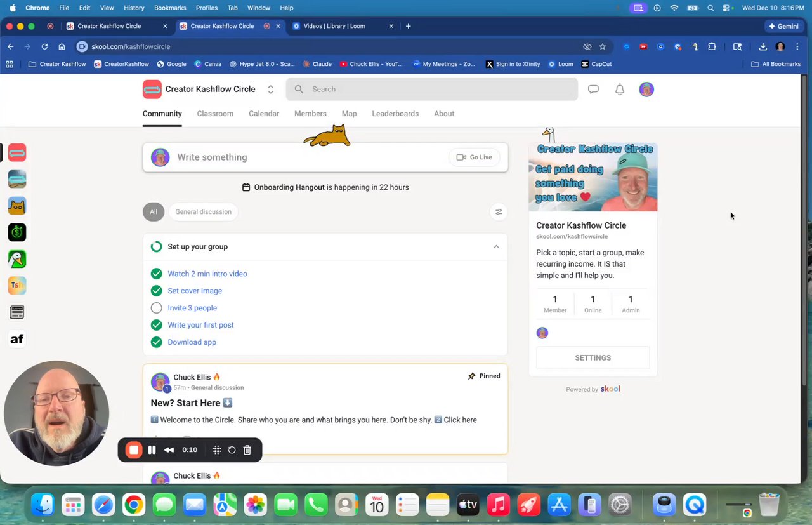The width and height of the screenshot is (812, 525).
Task: Bookmark this page with the star icon
Action: point(603,46)
